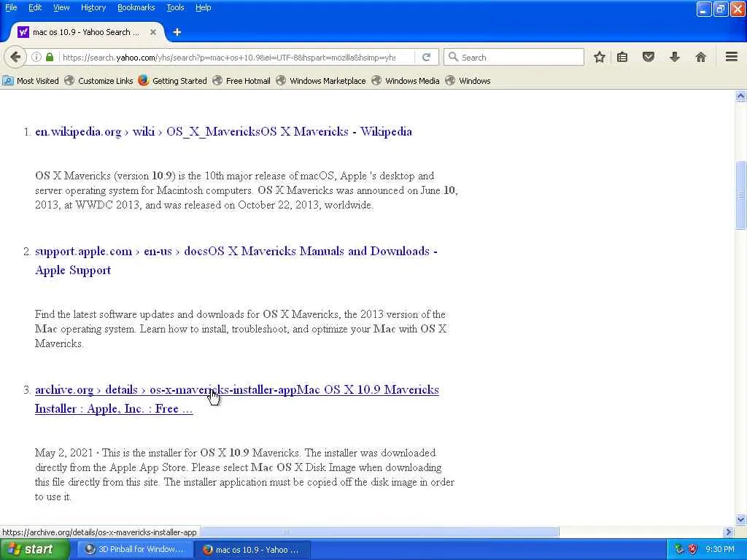This screenshot has height=560, width=747.
Task: Click the vertical scrollbar down arrow
Action: click(x=740, y=519)
